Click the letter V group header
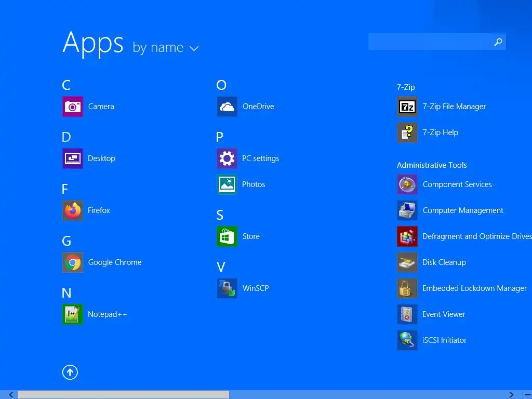 (221, 267)
